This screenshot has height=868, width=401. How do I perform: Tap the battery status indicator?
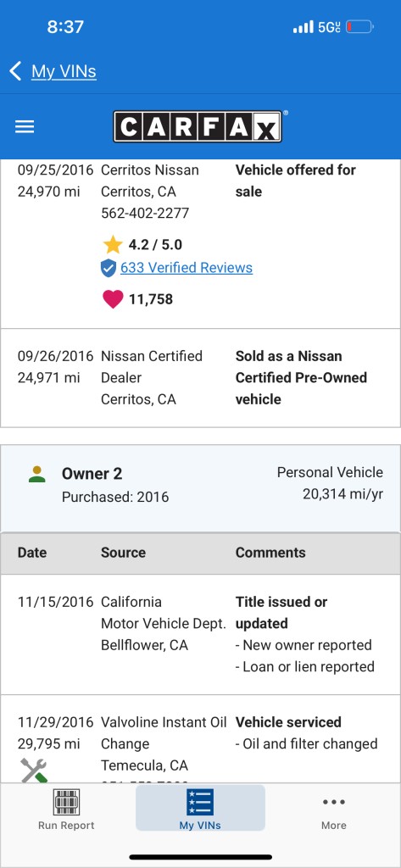[360, 26]
